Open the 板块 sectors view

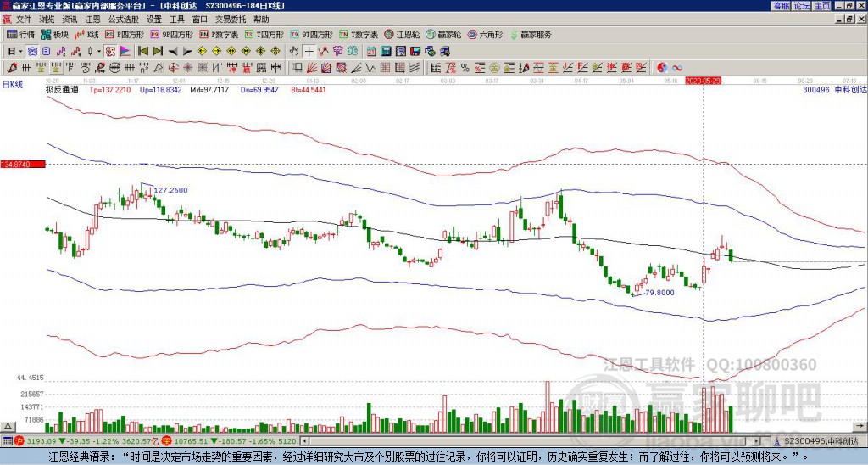(55, 34)
